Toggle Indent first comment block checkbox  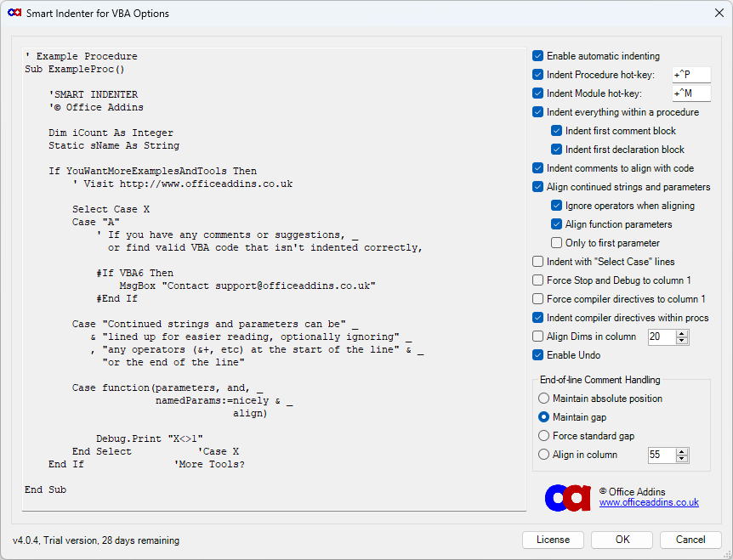click(x=557, y=131)
